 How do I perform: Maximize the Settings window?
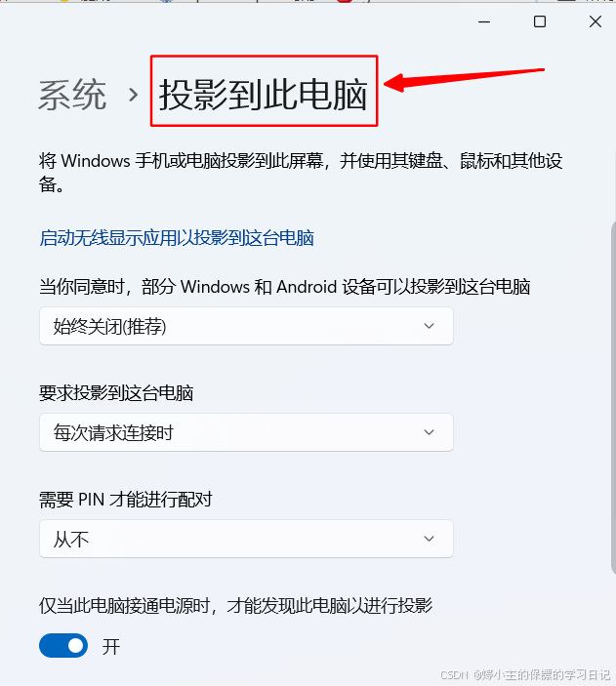pyautogui.click(x=540, y=21)
